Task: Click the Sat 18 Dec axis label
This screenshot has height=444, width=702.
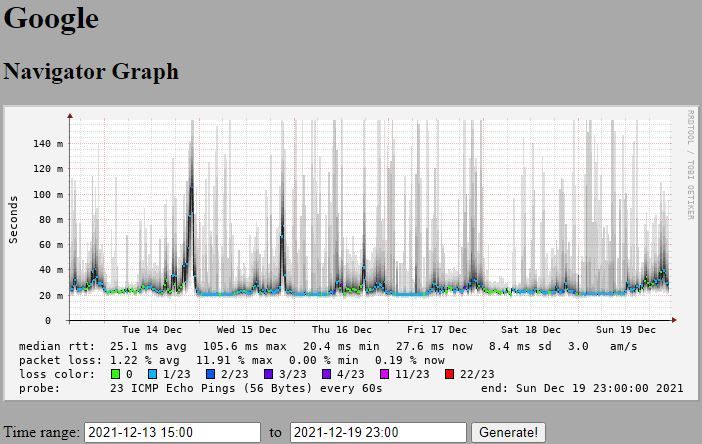Action: (x=531, y=330)
